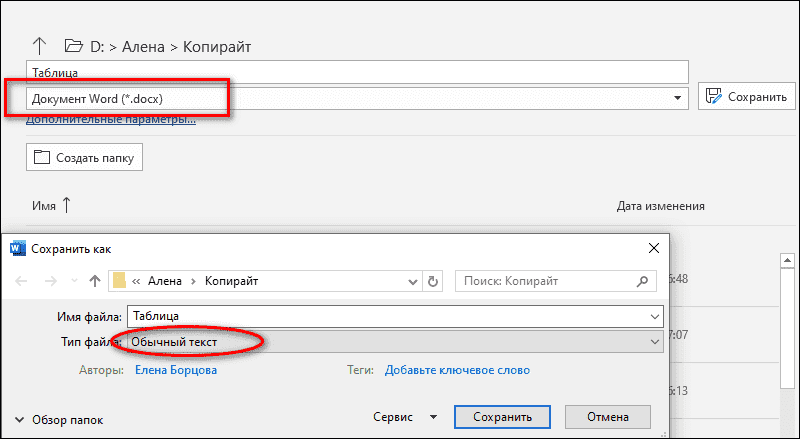Close the Сохранить как dialog

654,249
